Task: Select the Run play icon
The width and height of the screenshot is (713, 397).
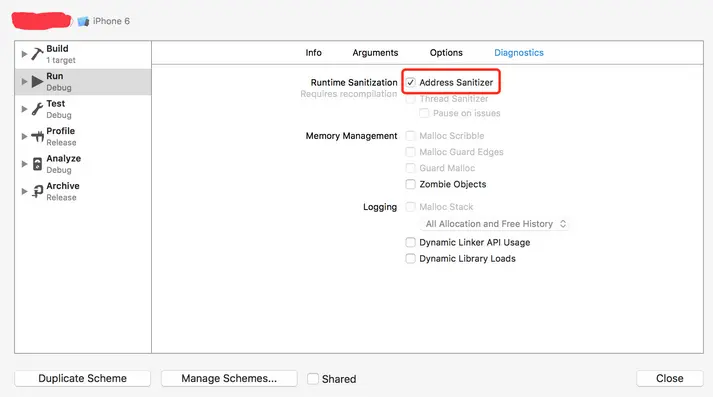Action: (37, 82)
